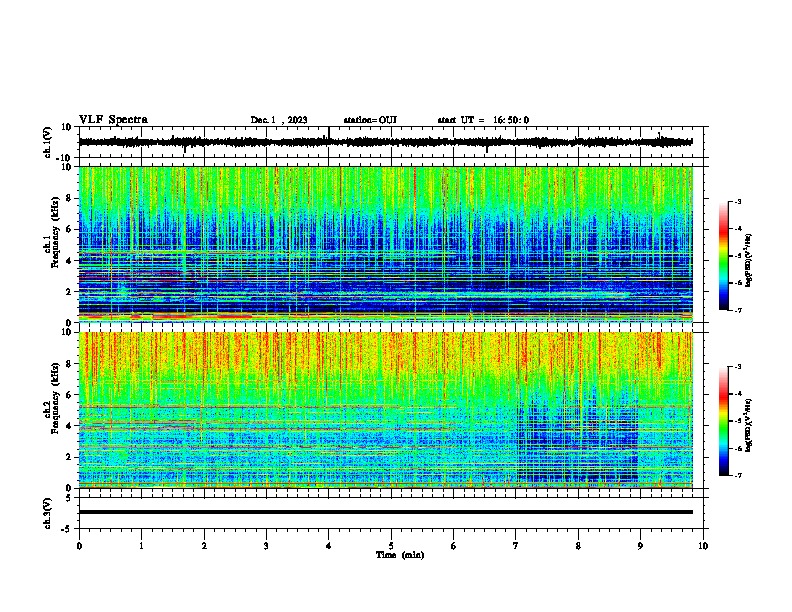Click the "-5" label on ch.2 color bar

click(x=738, y=421)
